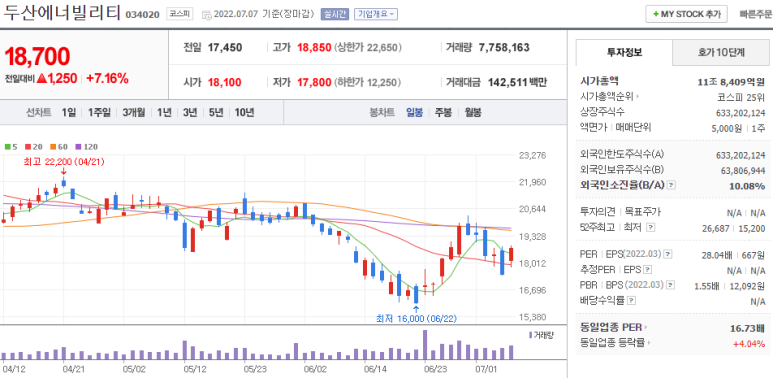
Task: Switch candlestick chart to 월봉
Action: pos(473,112)
